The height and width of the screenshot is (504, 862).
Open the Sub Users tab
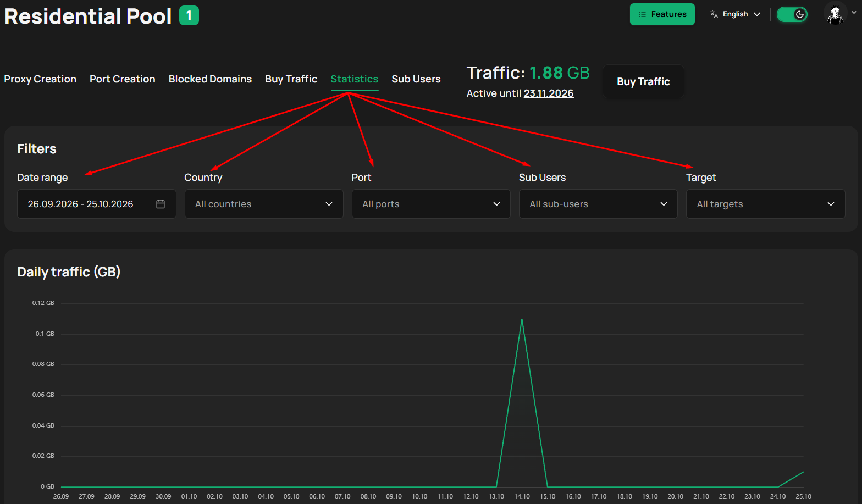pyautogui.click(x=416, y=79)
